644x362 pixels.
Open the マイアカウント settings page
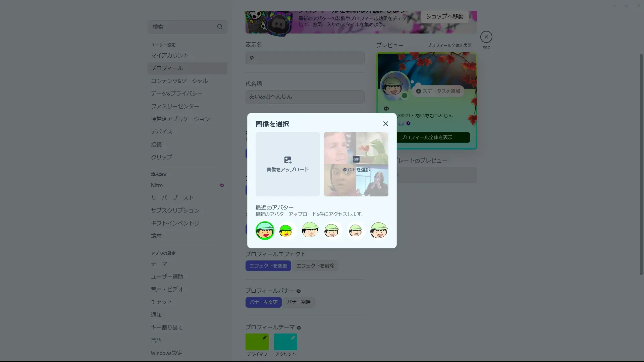click(169, 55)
